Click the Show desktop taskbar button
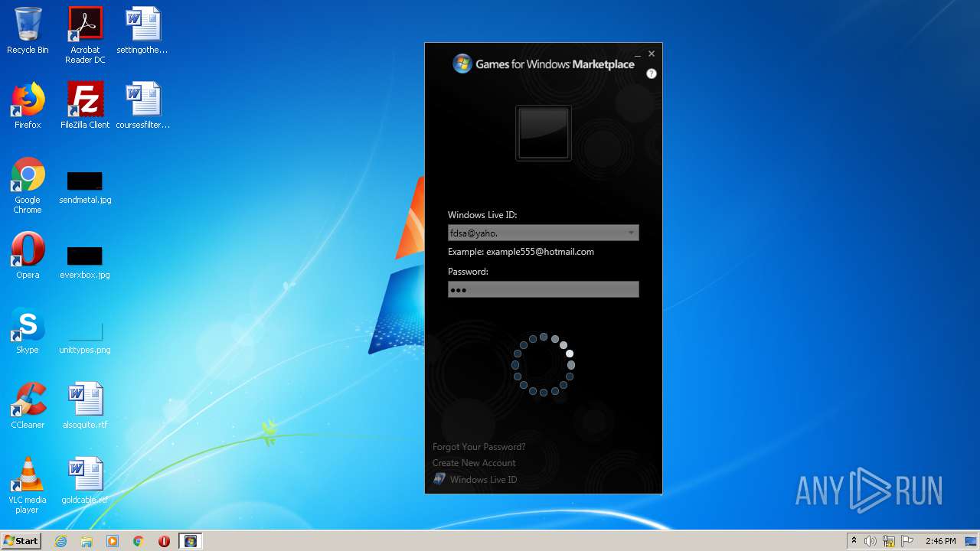980x551 pixels. click(972, 541)
